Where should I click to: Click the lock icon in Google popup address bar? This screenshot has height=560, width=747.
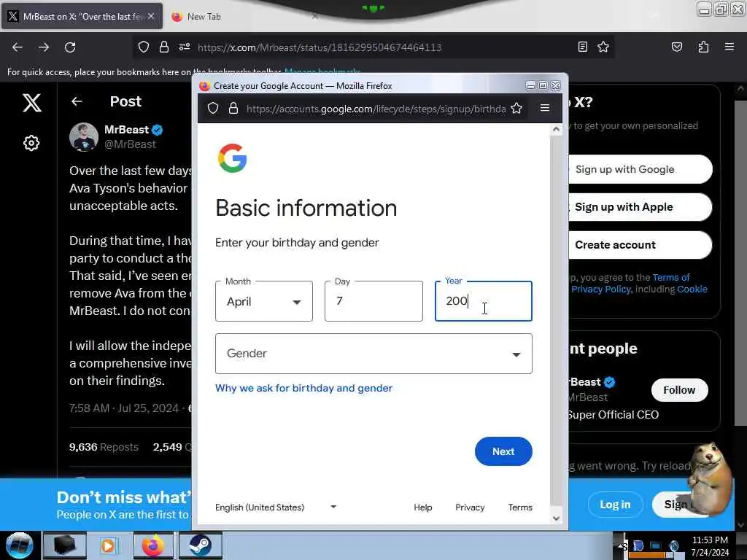(233, 109)
